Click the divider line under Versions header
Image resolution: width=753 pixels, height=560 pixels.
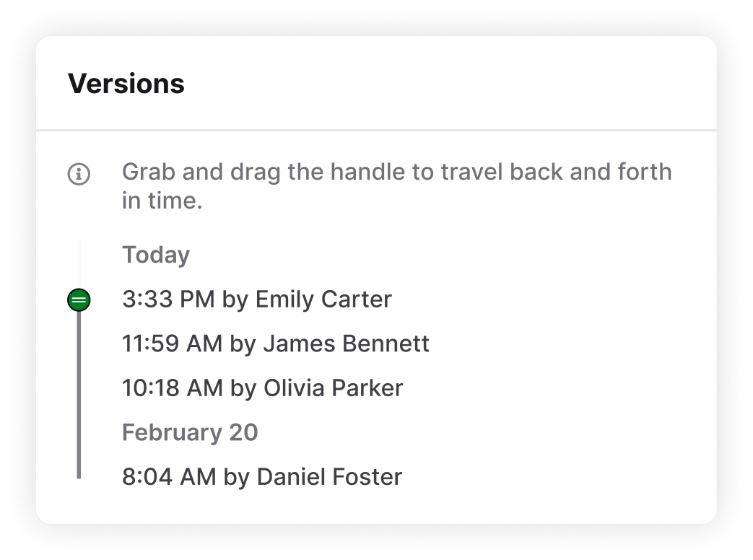pyautogui.click(x=376, y=130)
